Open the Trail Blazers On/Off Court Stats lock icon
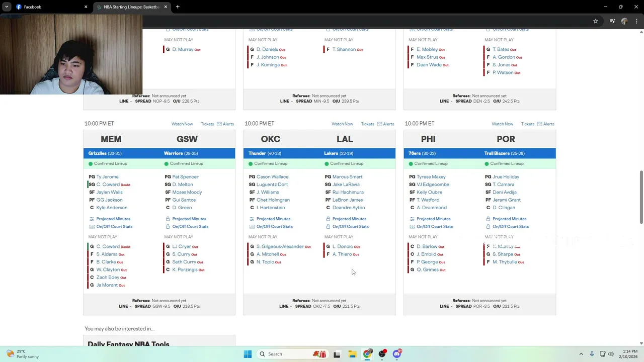The image size is (644, 362). pyautogui.click(x=488, y=227)
